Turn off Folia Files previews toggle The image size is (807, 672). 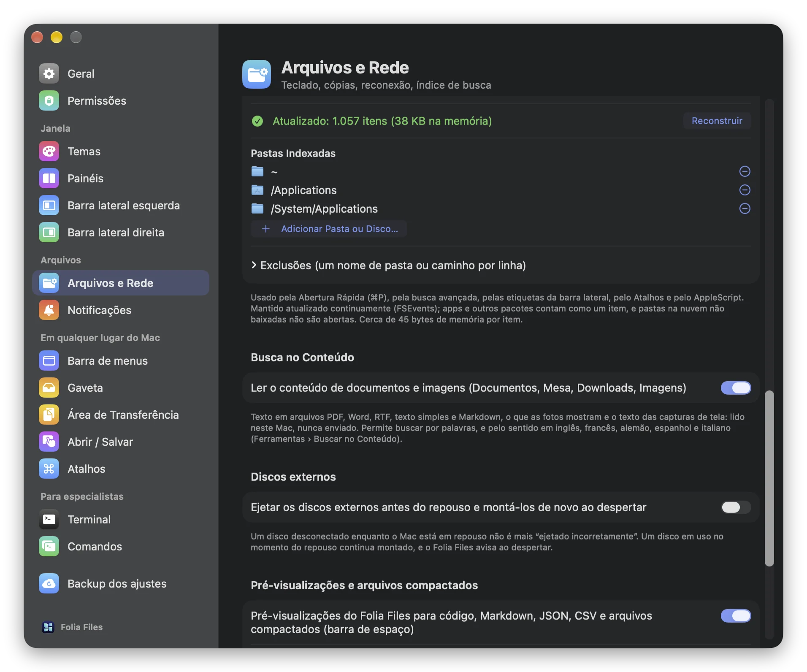736,616
